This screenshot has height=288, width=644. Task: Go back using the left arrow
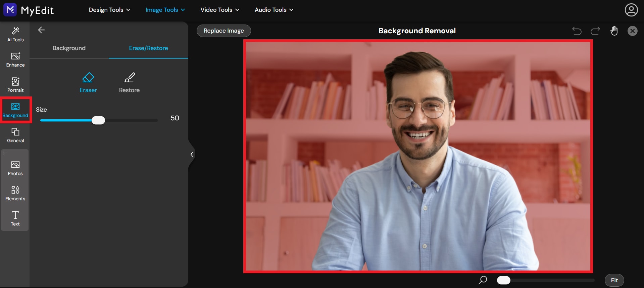coord(41,30)
